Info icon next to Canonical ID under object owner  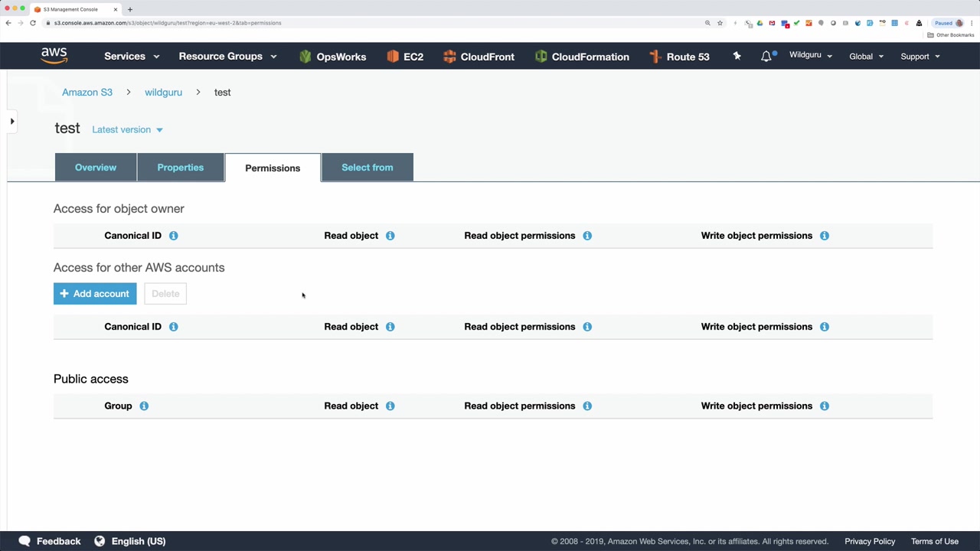(x=174, y=236)
